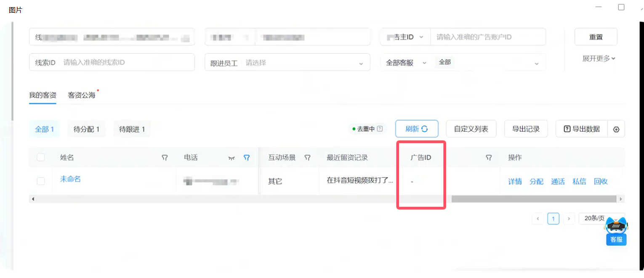Screen dimensions: 644x278
Task: Click 导出数据 export data button
Action: pyautogui.click(x=582, y=129)
